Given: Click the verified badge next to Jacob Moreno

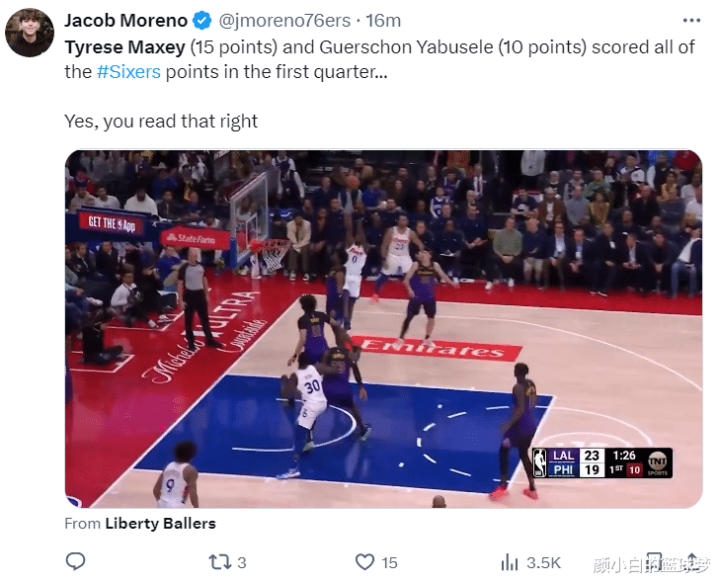Looking at the screenshot, I should click(x=202, y=21).
